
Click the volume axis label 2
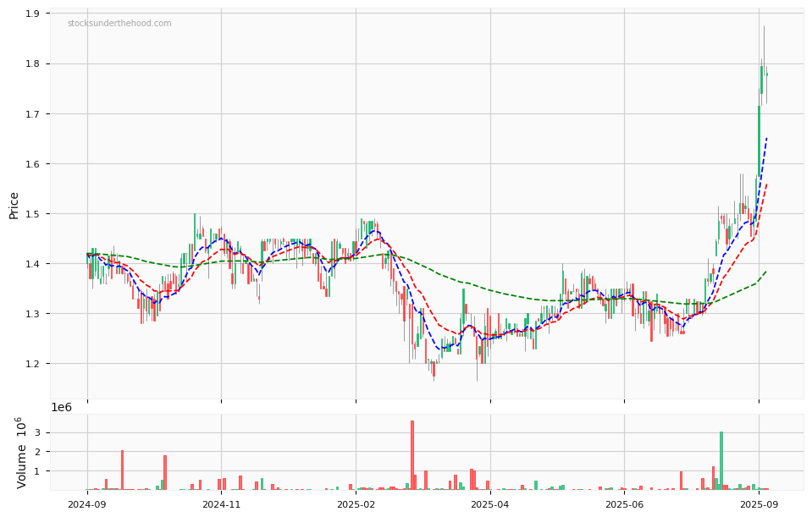click(x=39, y=452)
